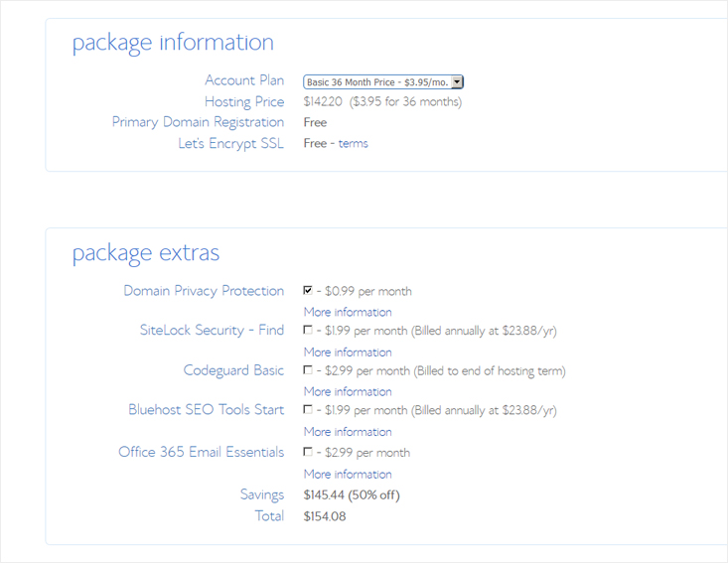Screen dimensions: 728x563
Task: Select the $142.20 hosting price text
Action: (323, 101)
